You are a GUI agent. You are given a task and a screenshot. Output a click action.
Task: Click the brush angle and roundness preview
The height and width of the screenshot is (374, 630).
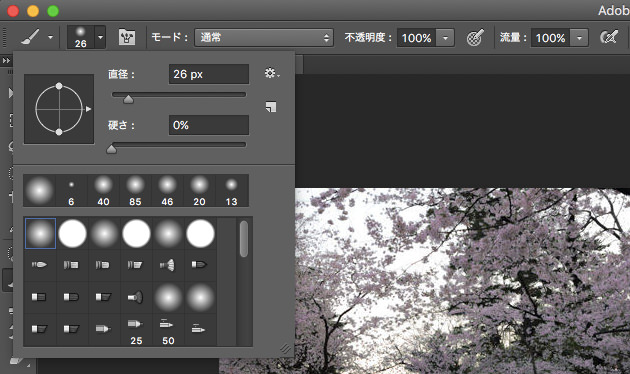point(59,109)
